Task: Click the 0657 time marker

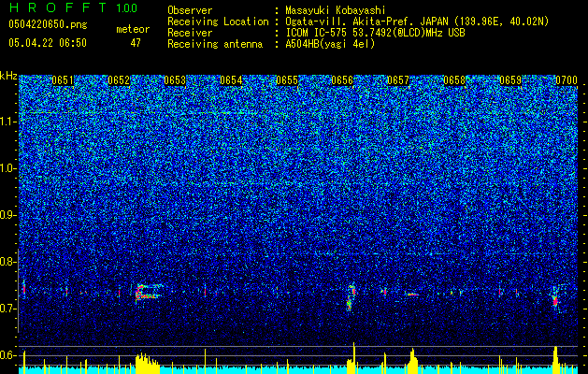Action: point(398,80)
